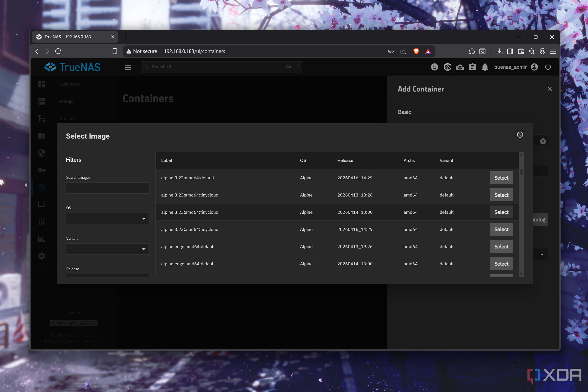
Task: Click the Reporting chart sidebar icon
Action: pyautogui.click(x=42, y=239)
